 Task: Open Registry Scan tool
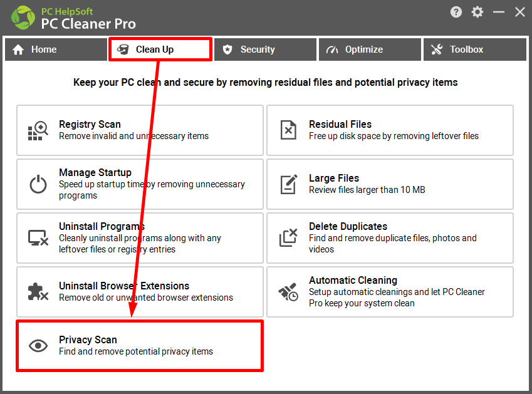pyautogui.click(x=140, y=130)
